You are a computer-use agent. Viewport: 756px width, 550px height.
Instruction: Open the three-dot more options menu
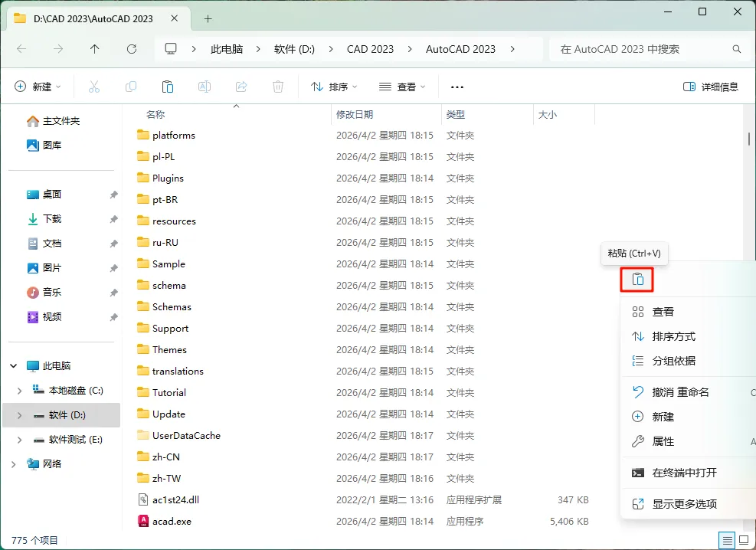tap(457, 87)
